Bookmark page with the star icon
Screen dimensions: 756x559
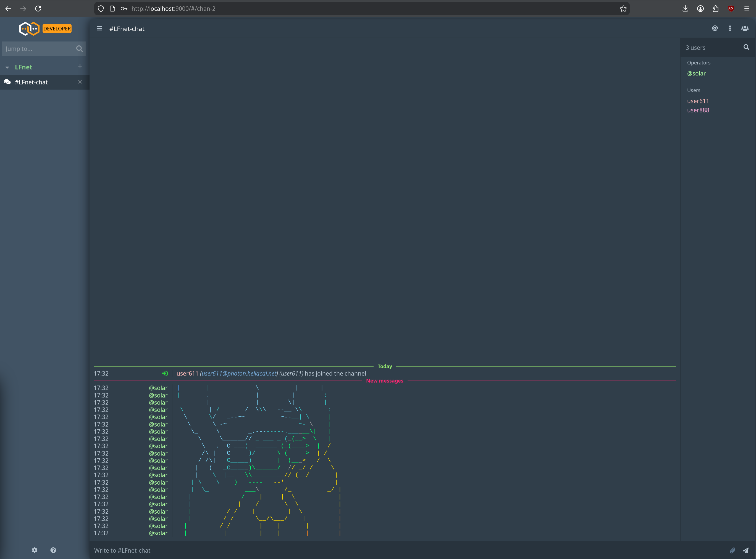point(623,9)
